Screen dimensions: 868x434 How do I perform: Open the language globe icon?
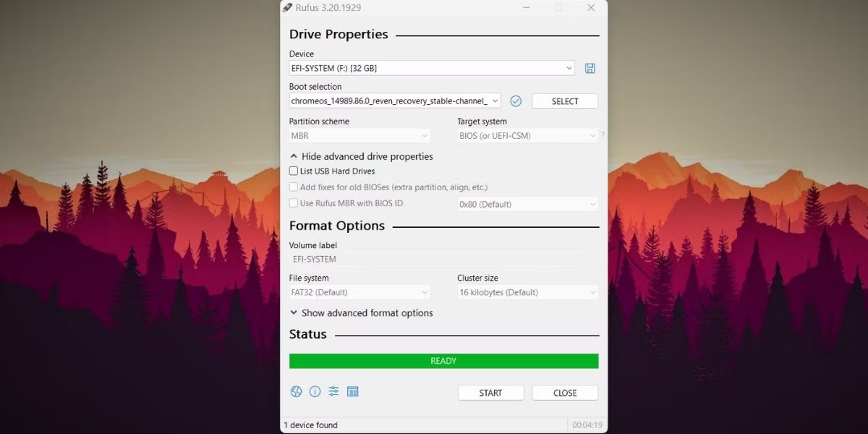296,391
